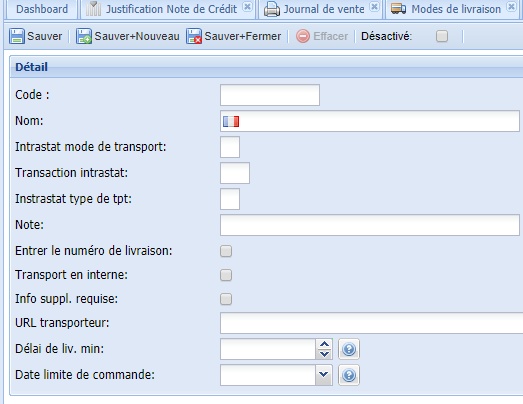Click the Sauver+Fermer save icon
The width and height of the screenshot is (523, 404).
(x=194, y=36)
